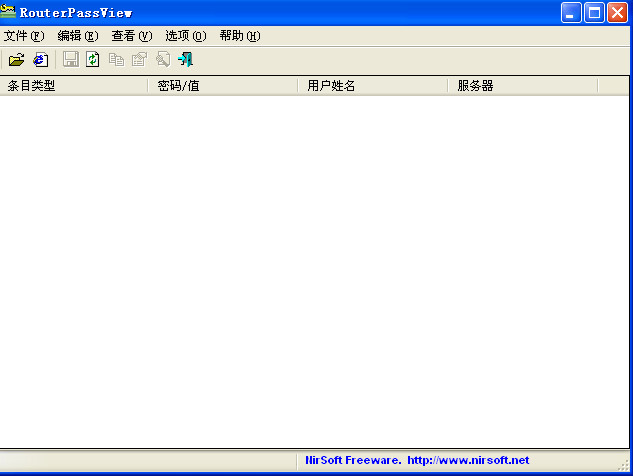Minimize the RouterPassView window
633x476 pixels.
coord(571,13)
